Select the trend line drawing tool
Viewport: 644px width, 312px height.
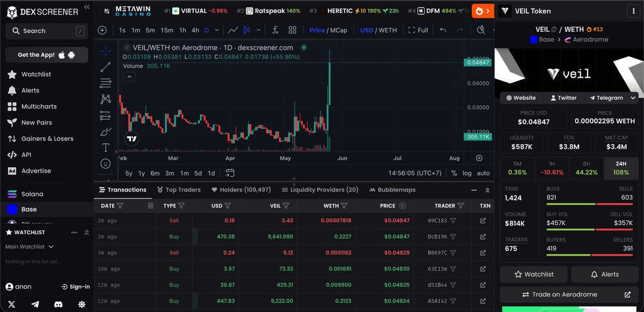[x=106, y=67]
